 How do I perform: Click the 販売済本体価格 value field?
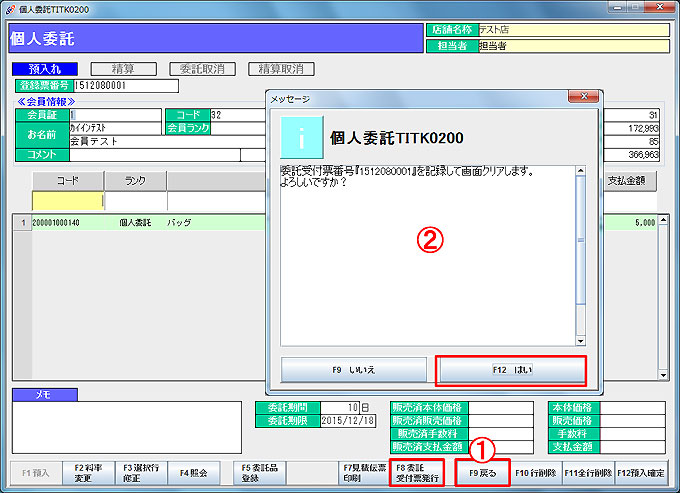tap(501, 408)
